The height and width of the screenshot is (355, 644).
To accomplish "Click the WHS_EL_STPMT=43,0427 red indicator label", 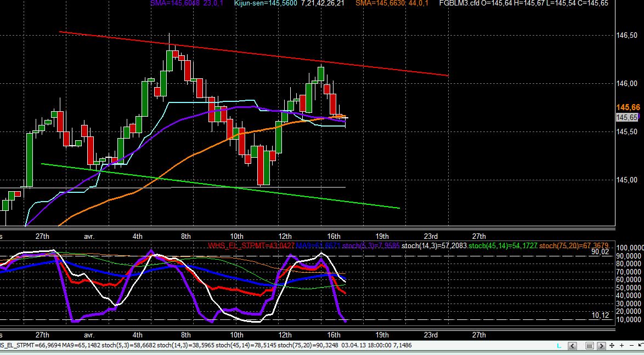I will [x=251, y=246].
